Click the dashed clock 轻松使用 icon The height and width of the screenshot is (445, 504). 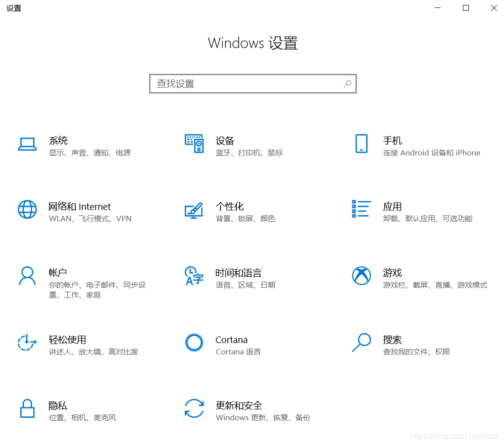27,343
